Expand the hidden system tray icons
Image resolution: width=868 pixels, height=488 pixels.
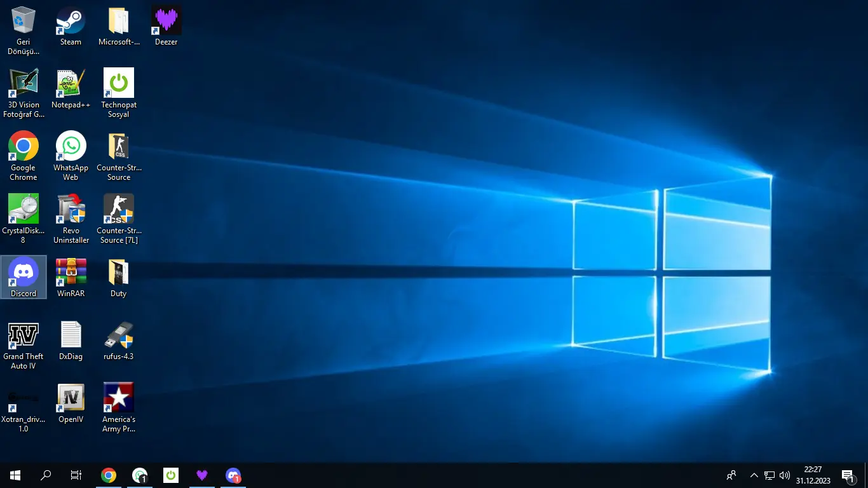(754, 475)
